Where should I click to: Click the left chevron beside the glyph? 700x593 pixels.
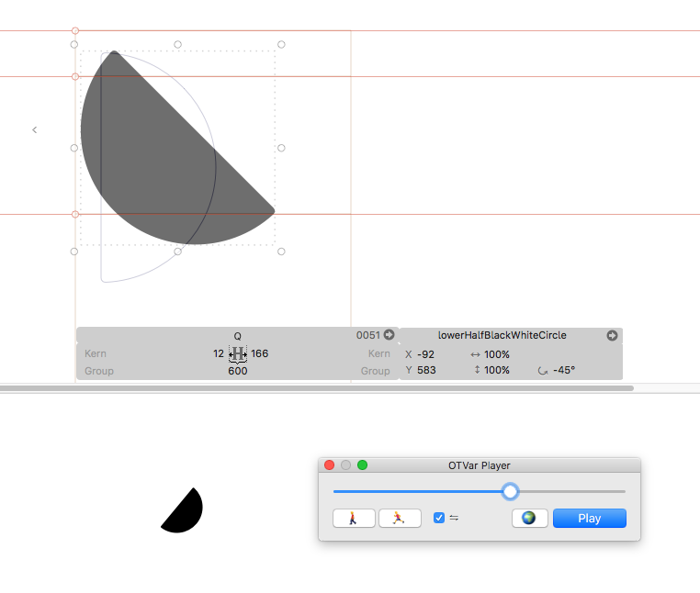point(35,130)
